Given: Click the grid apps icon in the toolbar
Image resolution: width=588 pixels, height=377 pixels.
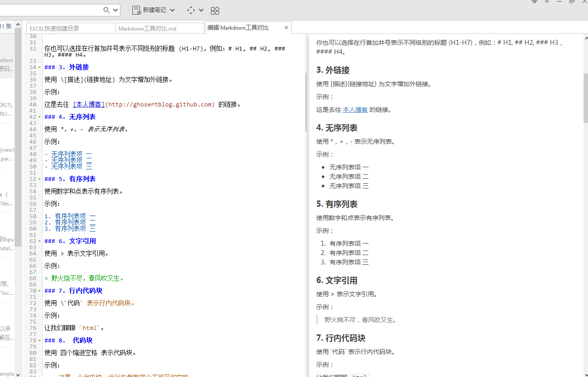Looking at the screenshot, I should tap(215, 10).
